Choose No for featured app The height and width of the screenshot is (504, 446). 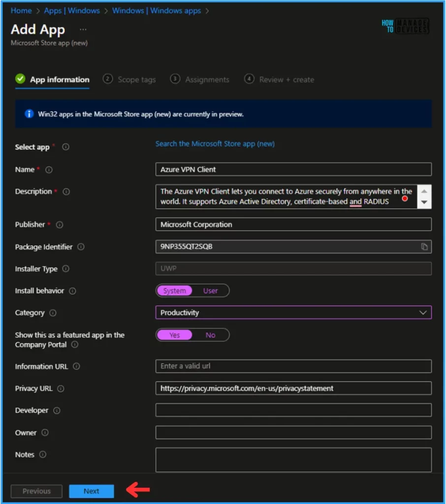click(210, 335)
